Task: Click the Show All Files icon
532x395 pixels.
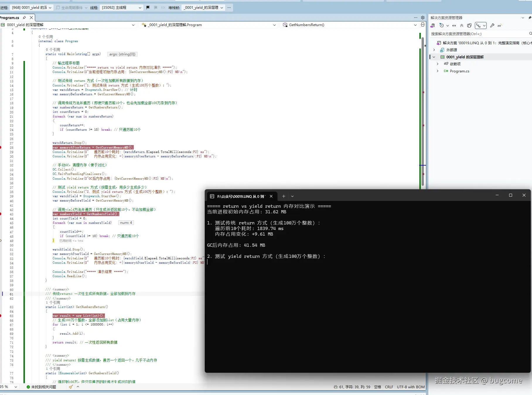Action: [x=469, y=25]
